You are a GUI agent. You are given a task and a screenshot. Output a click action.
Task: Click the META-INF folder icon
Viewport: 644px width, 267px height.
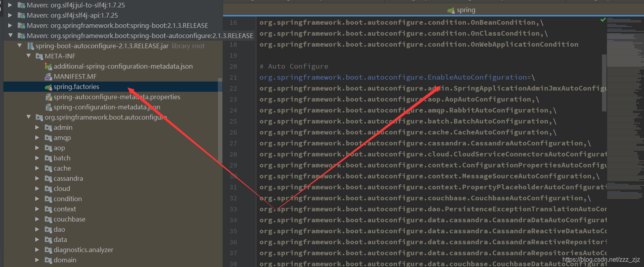click(39, 56)
